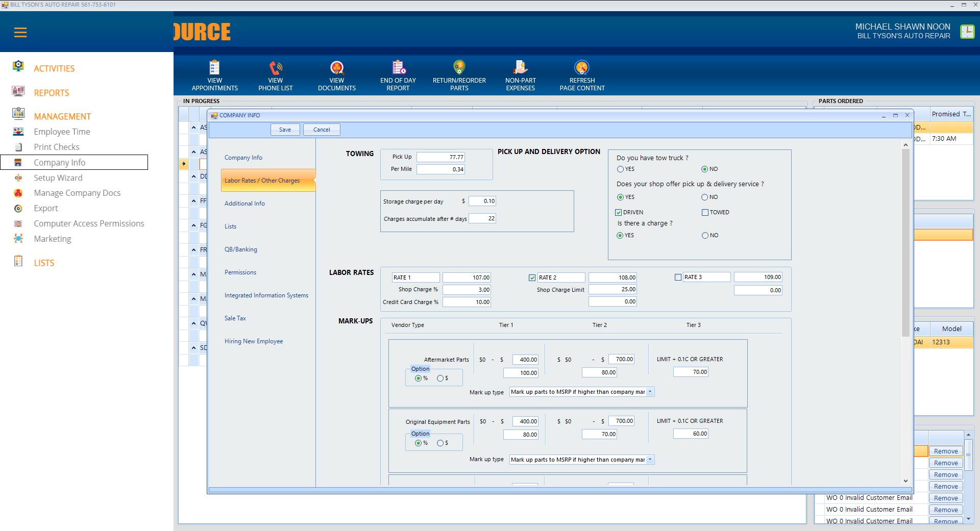980x531 pixels.
Task: Switch to the Sale Tax tab
Action: click(x=235, y=318)
